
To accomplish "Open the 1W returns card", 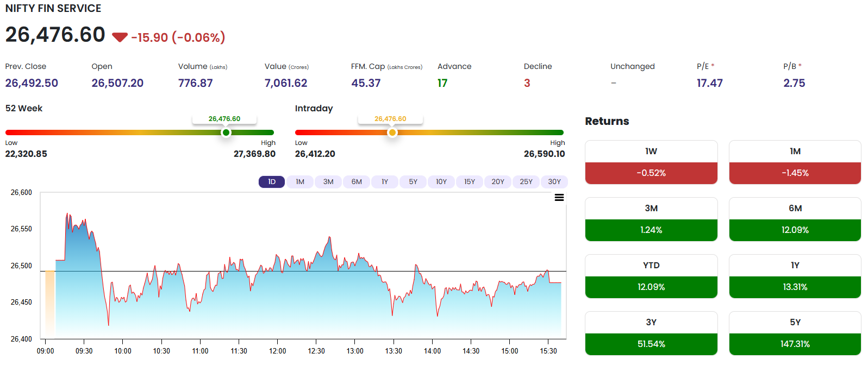I will point(651,162).
